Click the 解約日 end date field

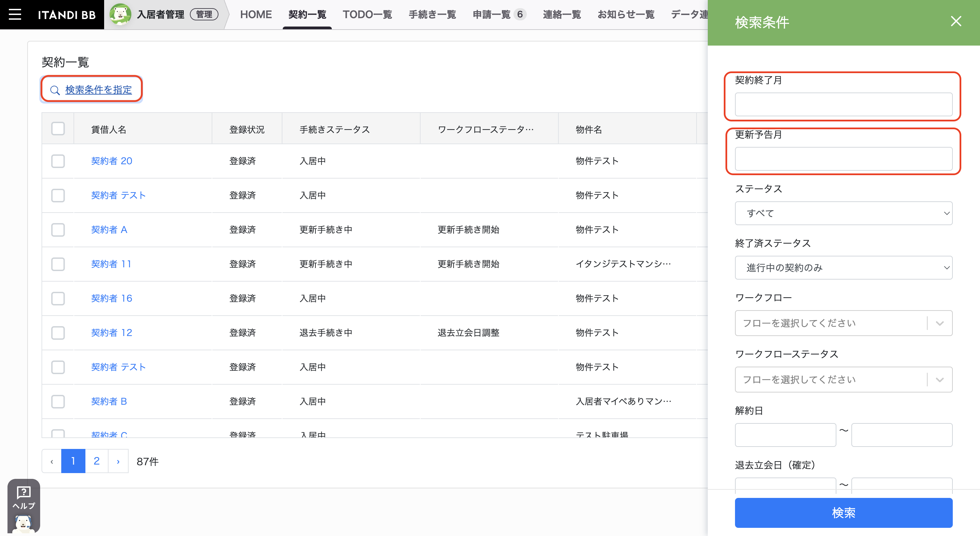tap(902, 435)
